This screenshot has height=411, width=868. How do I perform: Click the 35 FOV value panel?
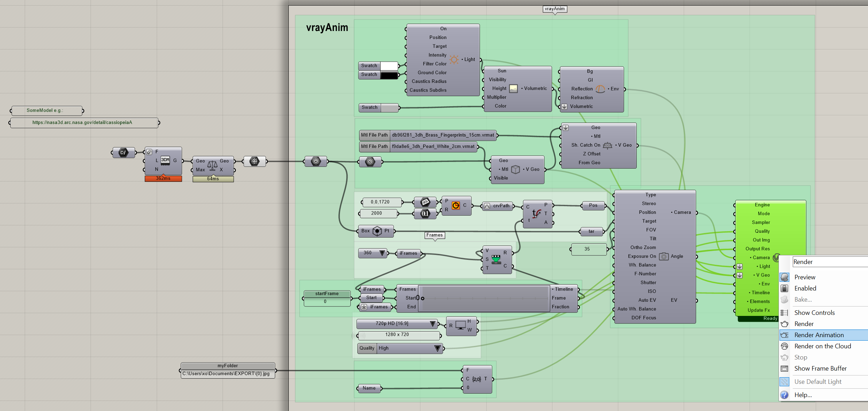coord(589,249)
